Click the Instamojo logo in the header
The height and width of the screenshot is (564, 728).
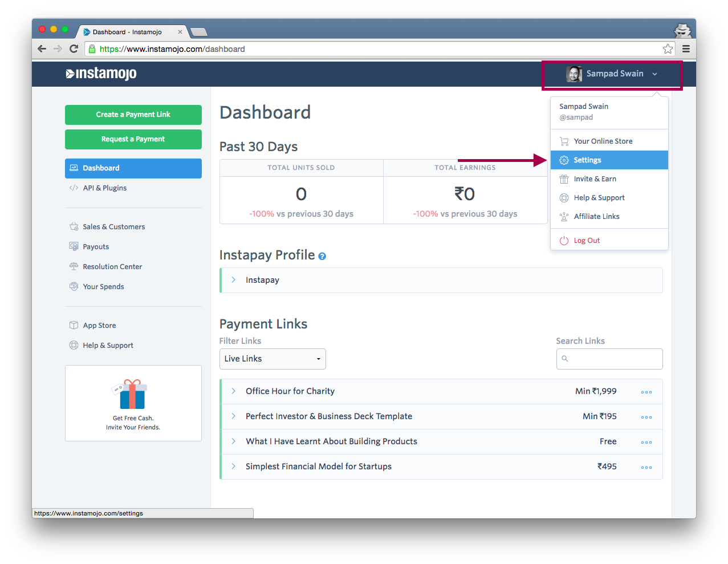click(x=101, y=74)
